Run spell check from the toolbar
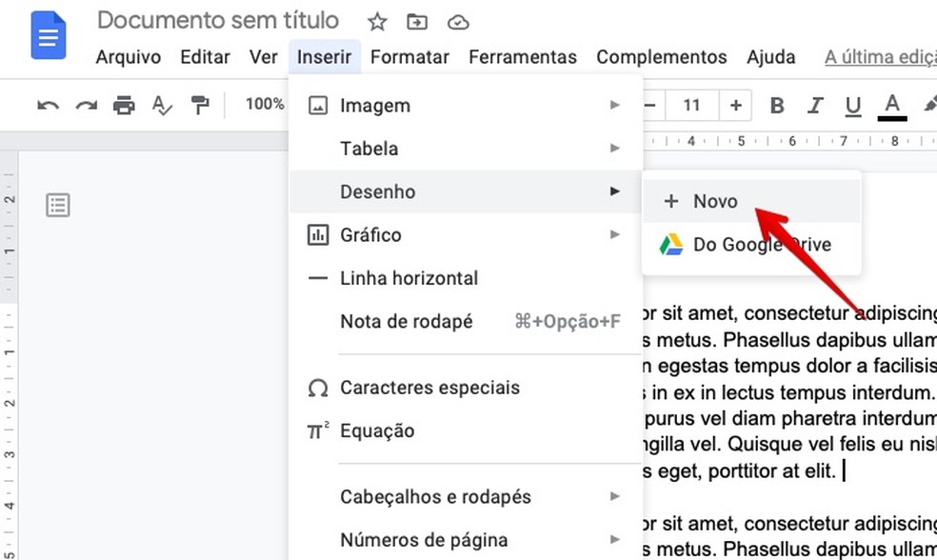This screenshot has height=560, width=937. (x=163, y=105)
